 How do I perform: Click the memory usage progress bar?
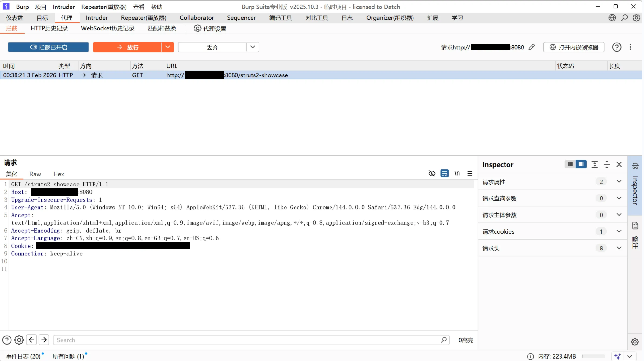(593, 356)
